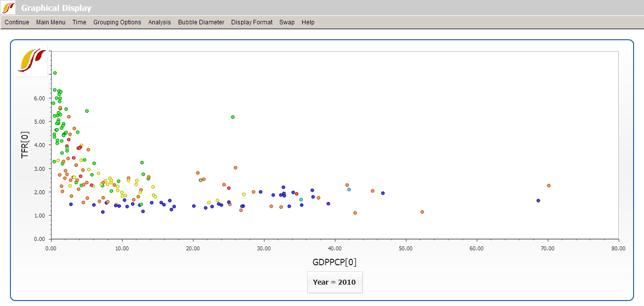Click the GDPPCP[0] horizontal axis label
Image resolution: width=644 pixels, height=306 pixels.
334,262
